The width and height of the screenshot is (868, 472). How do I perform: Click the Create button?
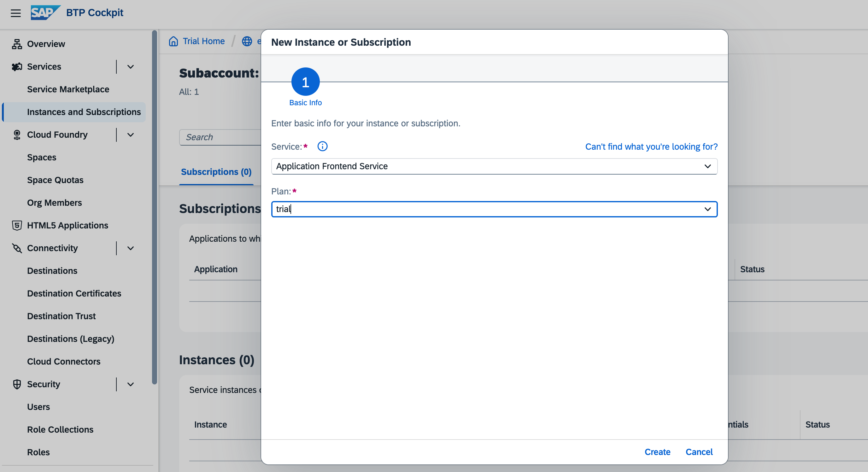coord(657,452)
